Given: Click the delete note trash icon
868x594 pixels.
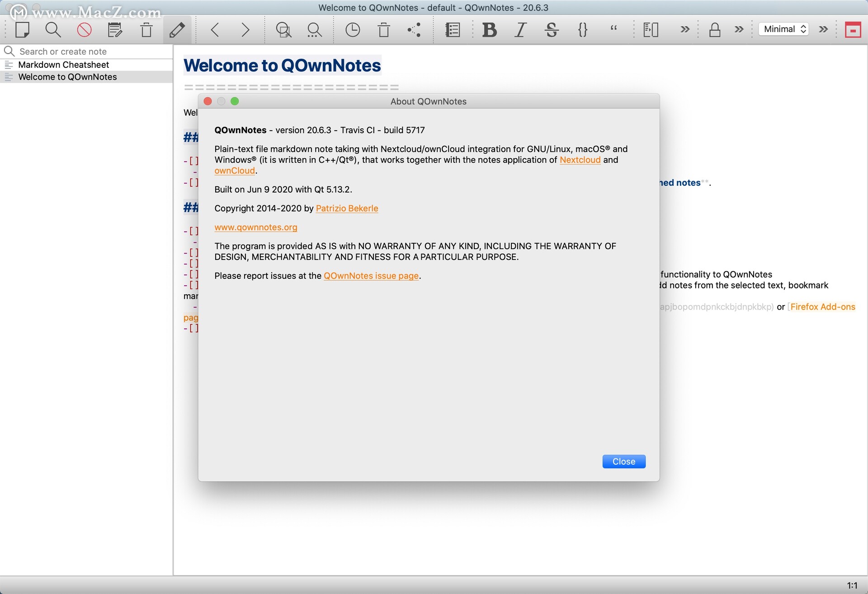Looking at the screenshot, I should tap(147, 30).
